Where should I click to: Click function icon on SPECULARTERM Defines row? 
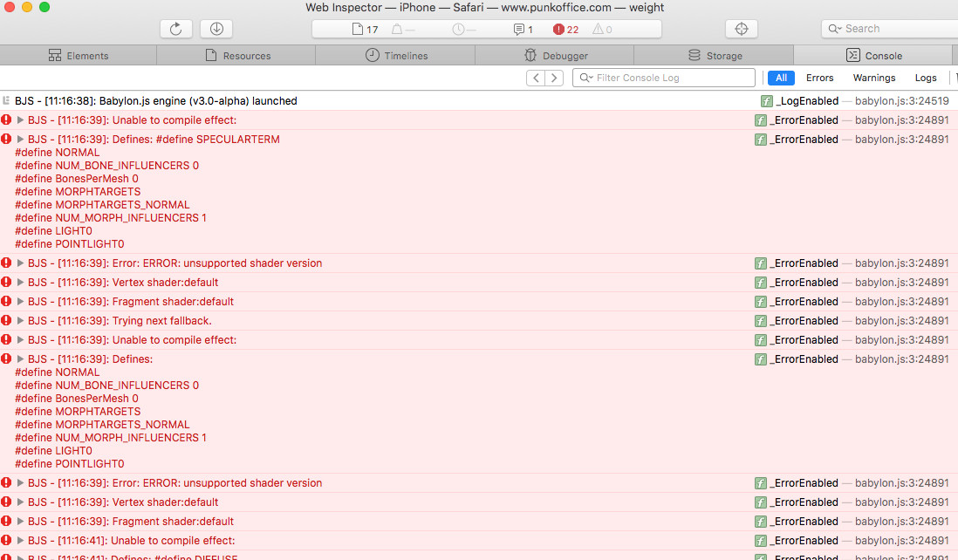[760, 140]
